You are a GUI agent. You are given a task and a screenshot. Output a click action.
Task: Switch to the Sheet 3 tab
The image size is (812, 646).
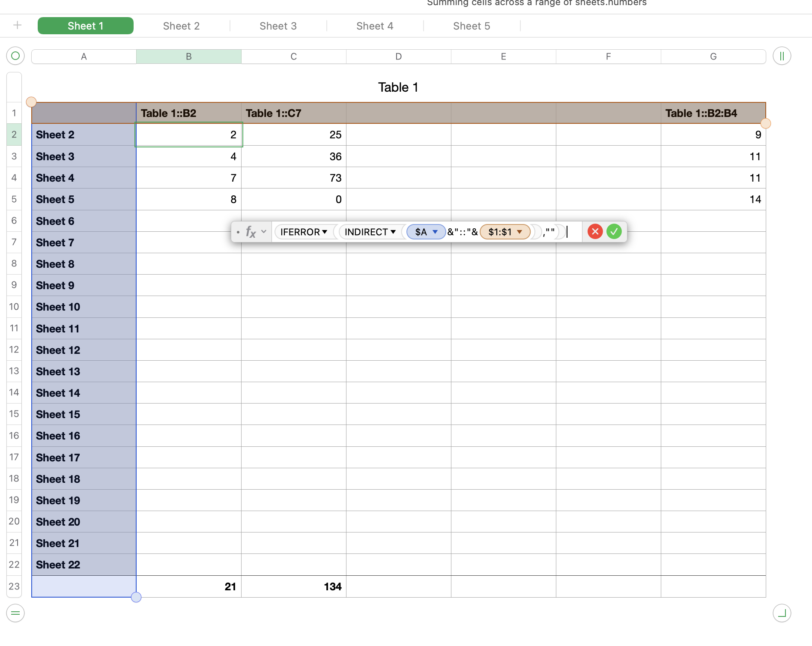[x=278, y=26]
